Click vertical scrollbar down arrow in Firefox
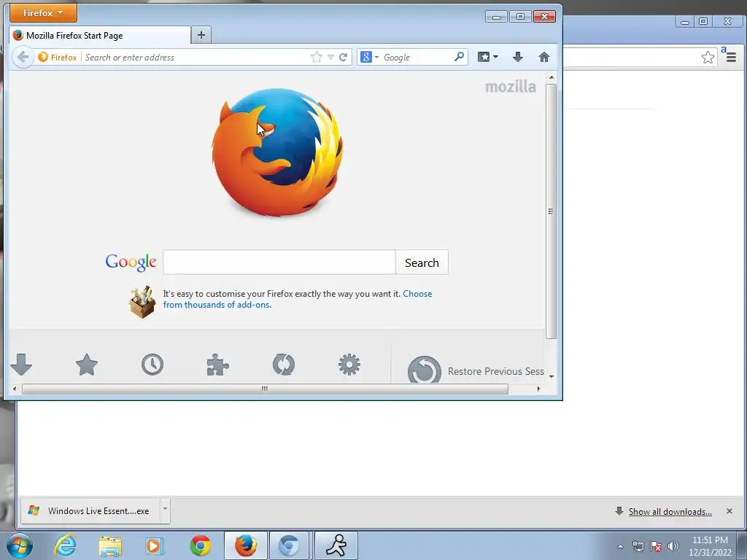 pyautogui.click(x=551, y=376)
